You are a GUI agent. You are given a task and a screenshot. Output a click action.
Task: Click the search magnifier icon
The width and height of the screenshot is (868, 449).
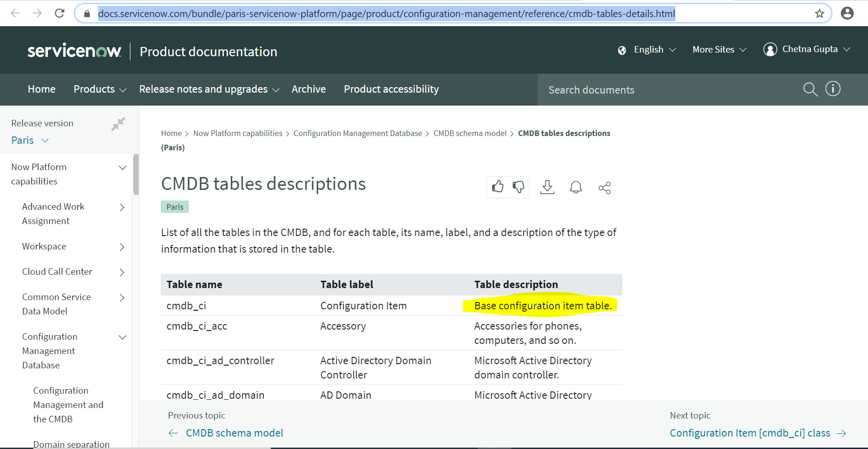click(x=810, y=89)
